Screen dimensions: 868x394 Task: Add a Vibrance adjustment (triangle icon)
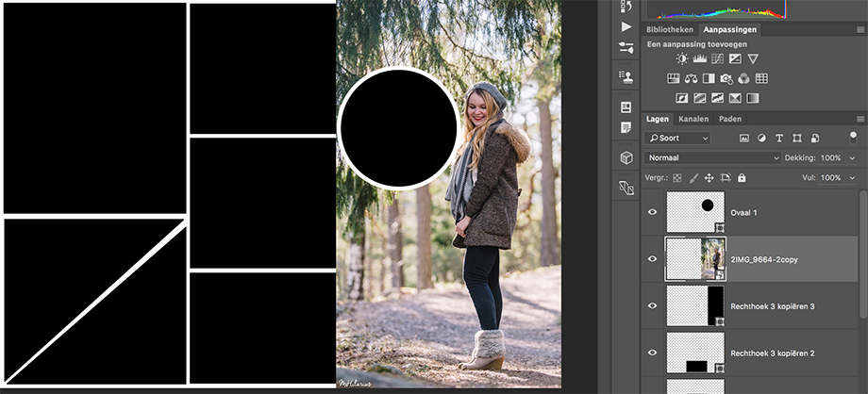[753, 58]
